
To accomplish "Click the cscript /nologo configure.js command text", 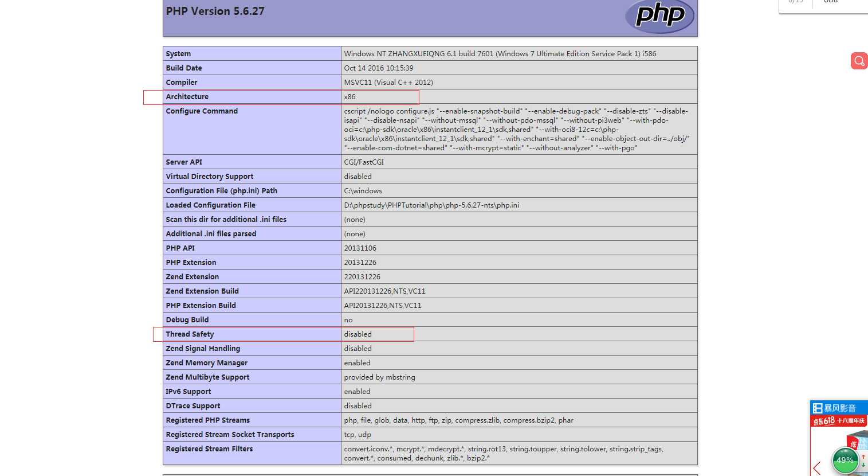I will tap(517, 130).
